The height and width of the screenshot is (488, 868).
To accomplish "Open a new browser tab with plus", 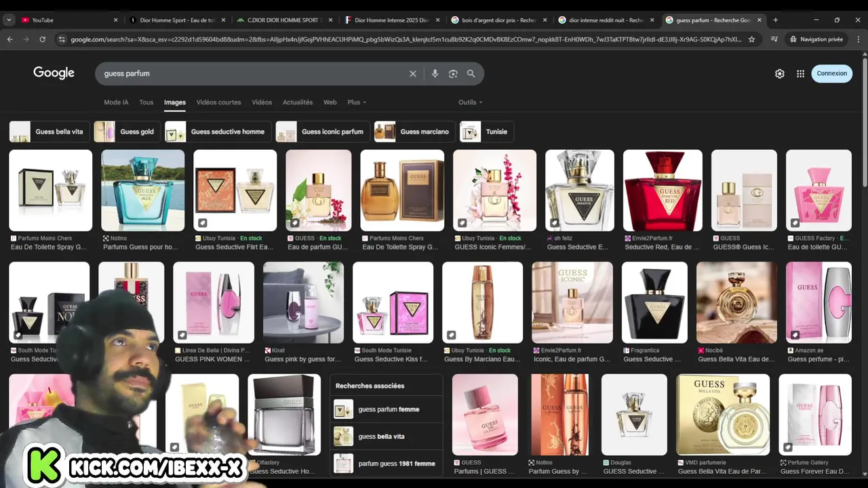I will point(775,20).
